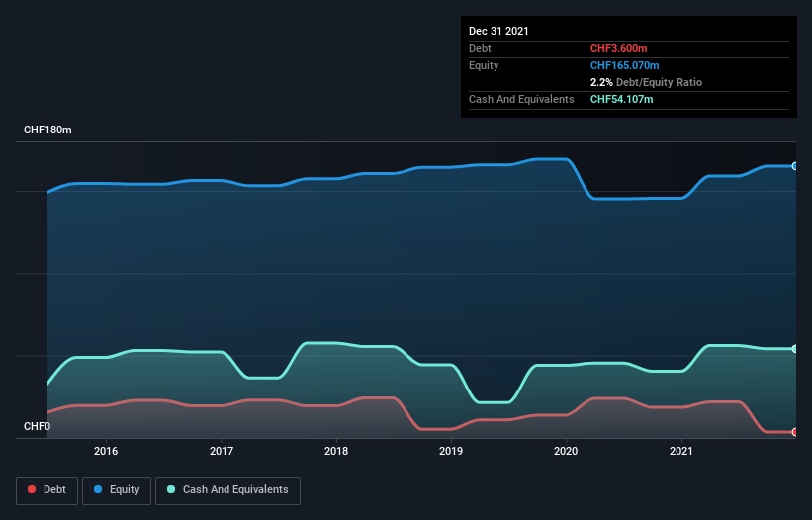The height and width of the screenshot is (520, 812).
Task: Click Cash And Equivalents label in tooltip
Action: point(521,99)
